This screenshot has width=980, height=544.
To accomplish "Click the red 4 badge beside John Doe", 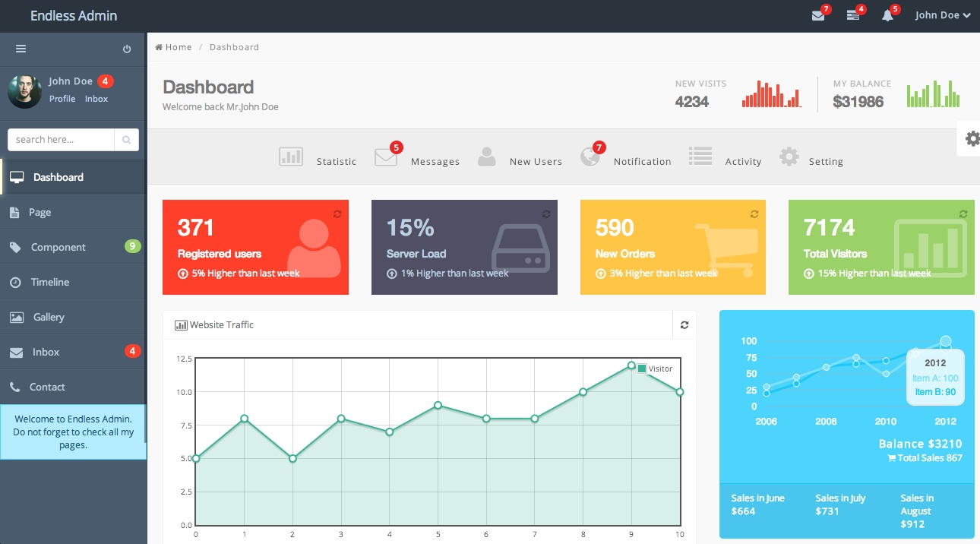I will (x=106, y=81).
